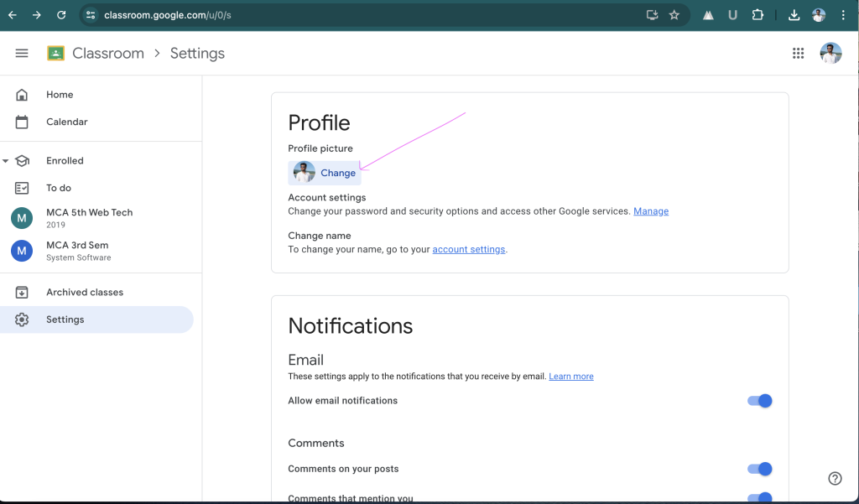The image size is (859, 504).
Task: Disable Allow email notifications toggle
Action: [759, 401]
